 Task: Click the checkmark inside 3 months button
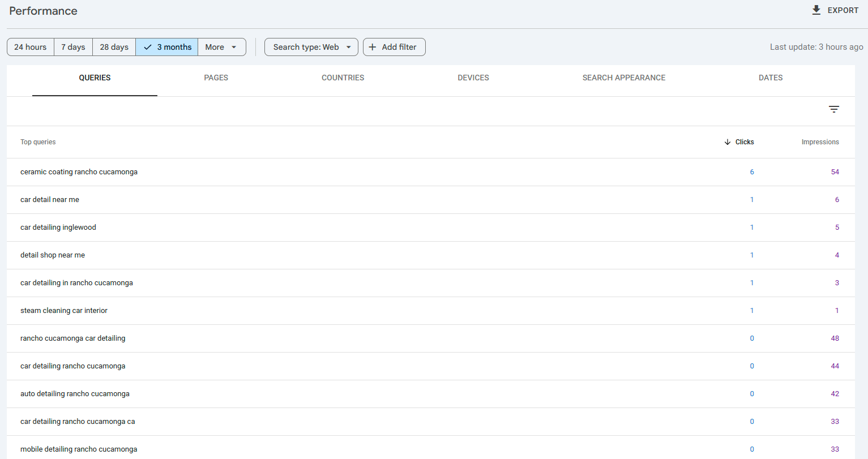pyautogui.click(x=147, y=47)
